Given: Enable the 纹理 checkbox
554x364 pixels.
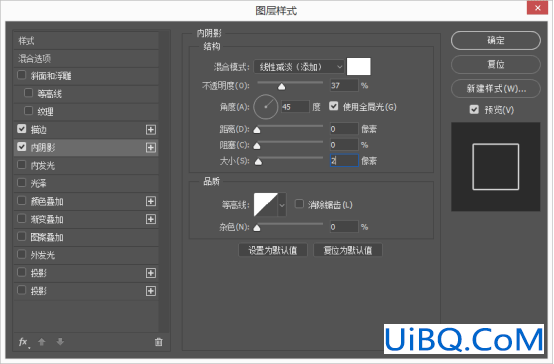Looking at the screenshot, I should click(x=29, y=111).
